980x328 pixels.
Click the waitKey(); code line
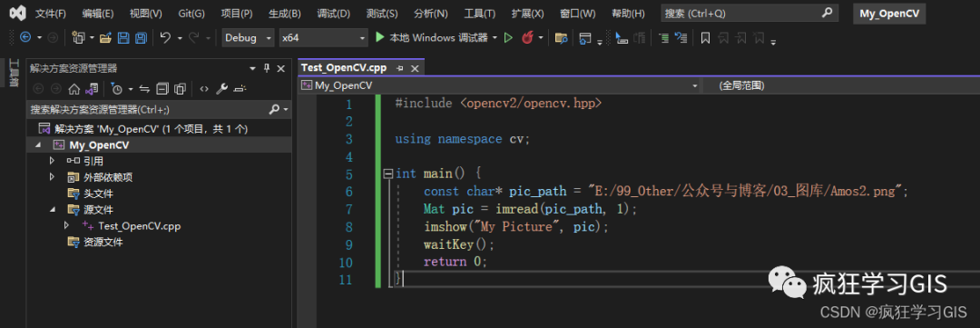[459, 244]
